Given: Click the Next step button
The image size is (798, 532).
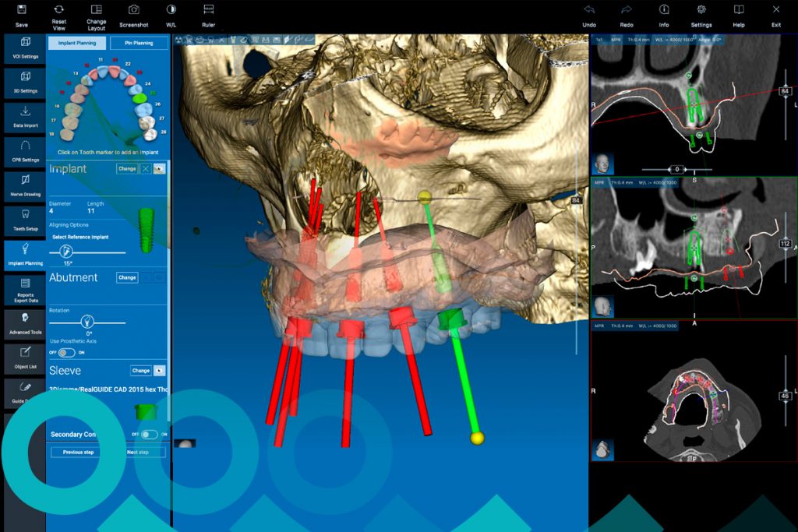Looking at the screenshot, I should (138, 452).
